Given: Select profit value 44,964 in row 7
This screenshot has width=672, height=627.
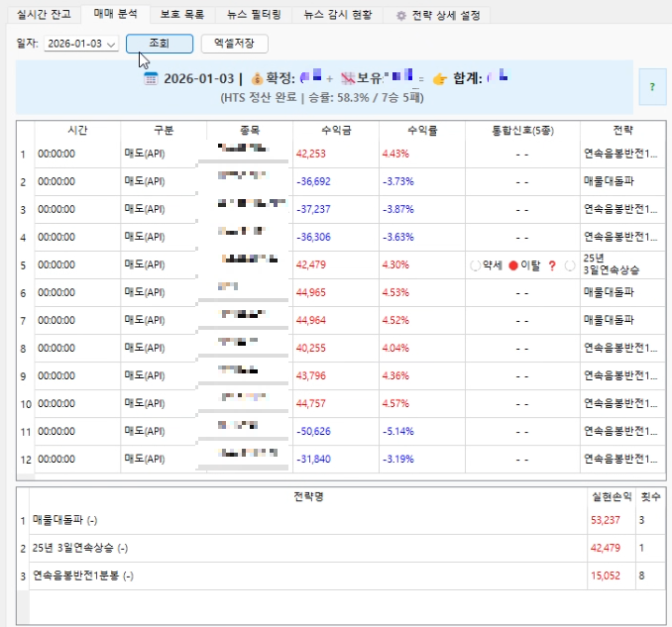Looking at the screenshot, I should coord(310,321).
